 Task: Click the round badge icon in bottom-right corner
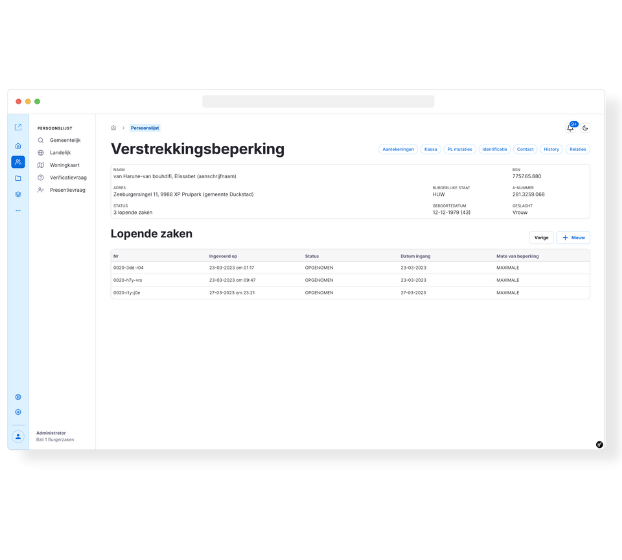click(599, 444)
